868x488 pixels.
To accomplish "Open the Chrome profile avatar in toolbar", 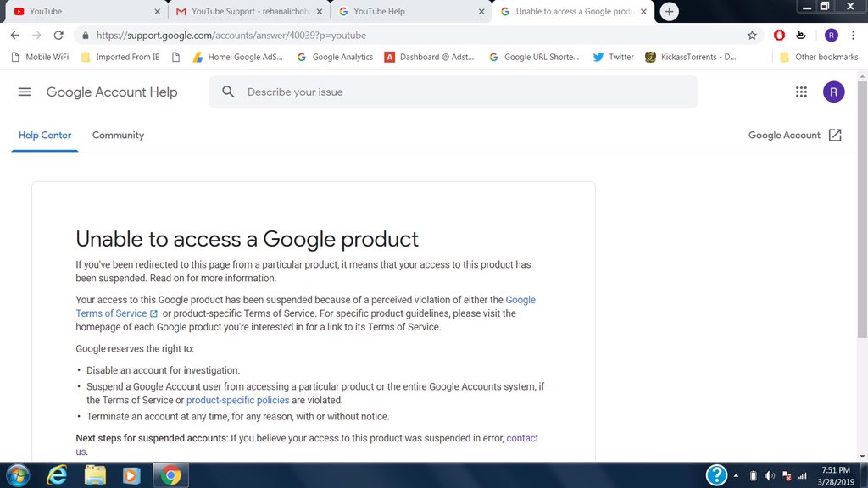I will point(831,35).
